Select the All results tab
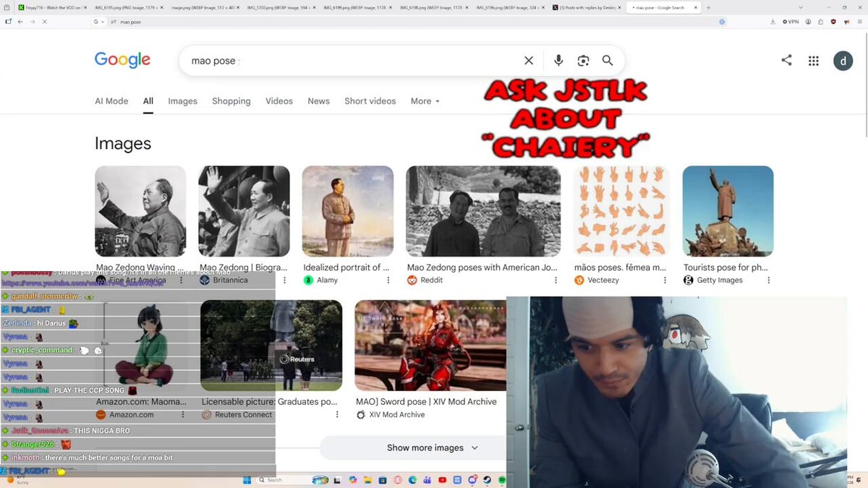The image size is (868, 488). click(148, 101)
